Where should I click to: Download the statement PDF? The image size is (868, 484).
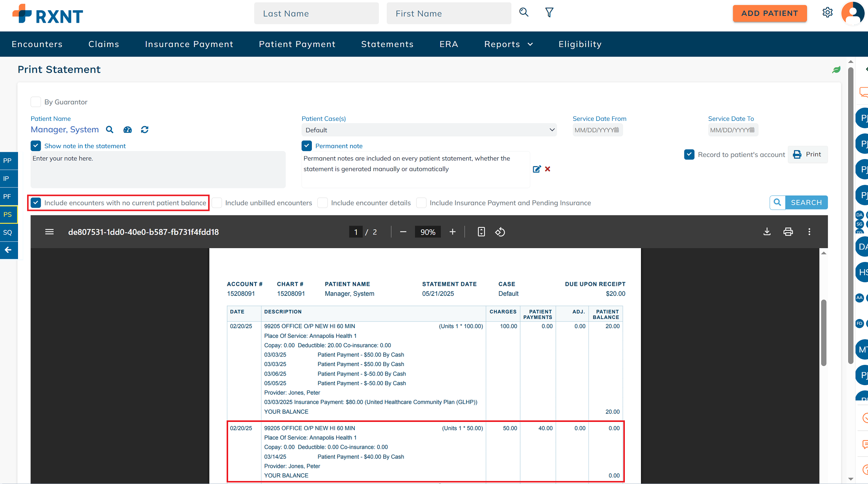(767, 232)
